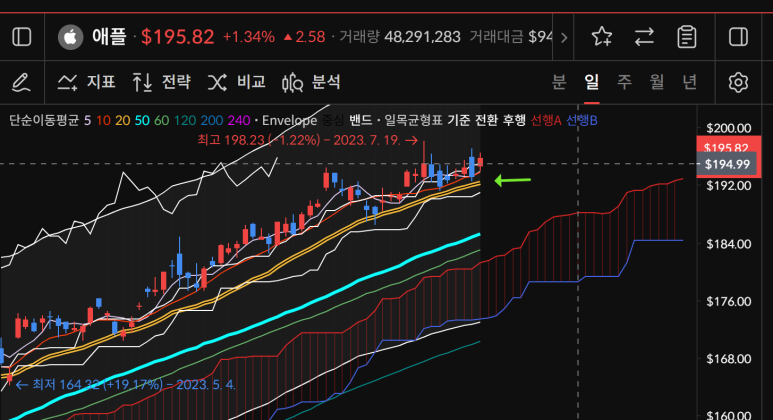Click the 최고 198.23 high label
The width and height of the screenshot is (773, 420).
click(x=307, y=140)
